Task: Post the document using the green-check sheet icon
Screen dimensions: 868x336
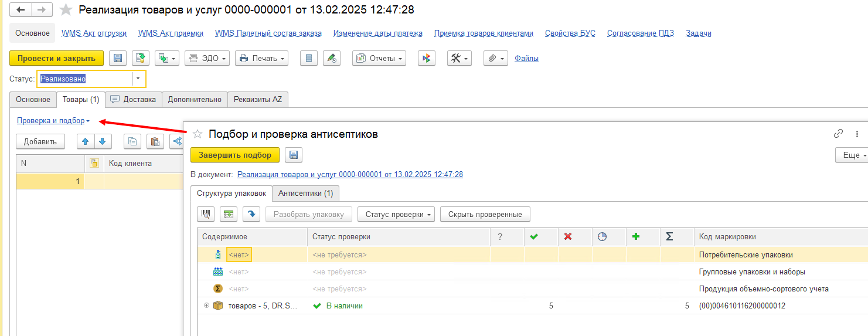Action: point(140,58)
